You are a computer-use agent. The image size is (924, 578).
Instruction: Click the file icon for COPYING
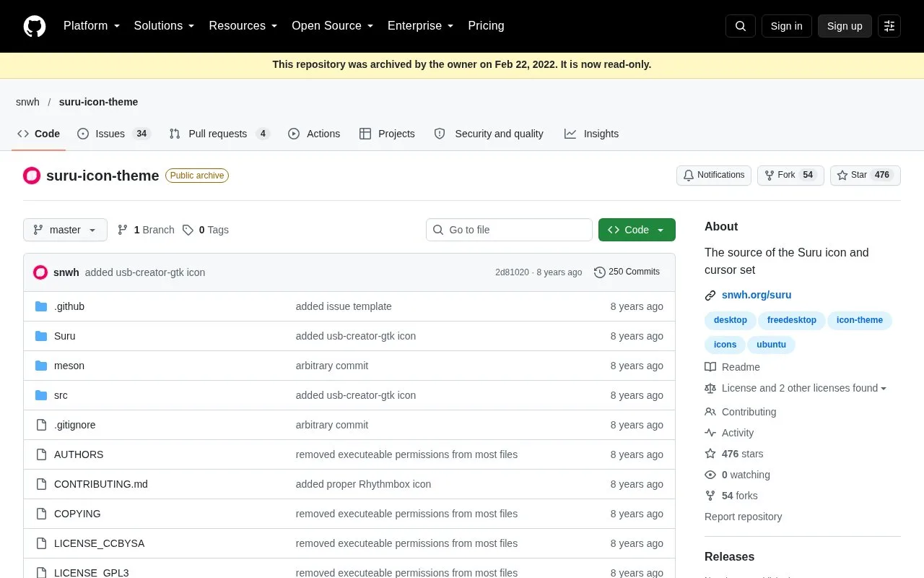(41, 514)
